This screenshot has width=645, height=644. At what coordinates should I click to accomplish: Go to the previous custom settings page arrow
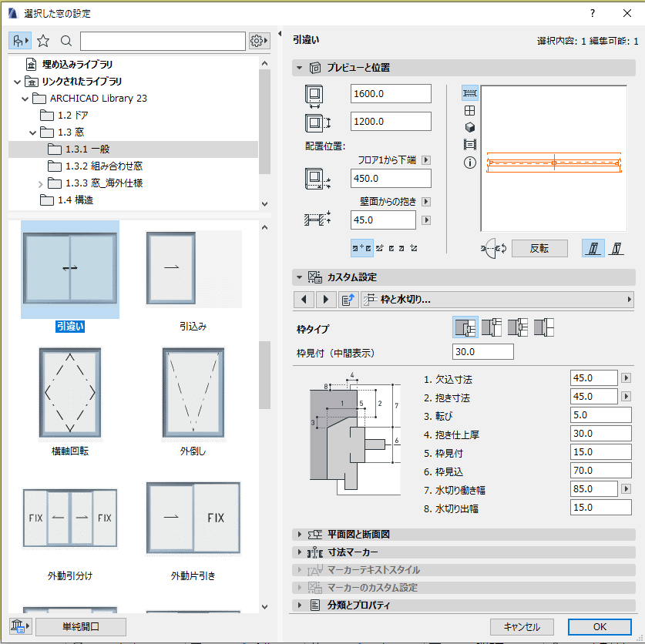[304, 300]
